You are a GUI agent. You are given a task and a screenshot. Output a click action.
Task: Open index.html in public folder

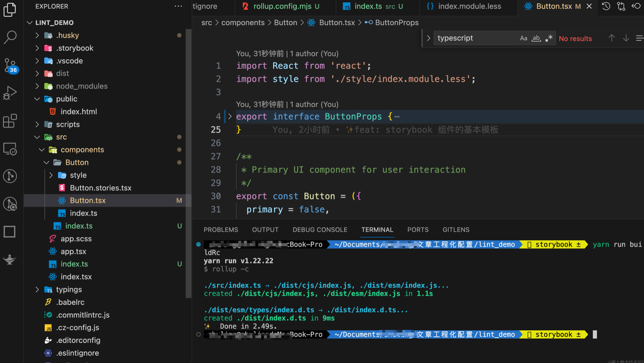(x=79, y=112)
